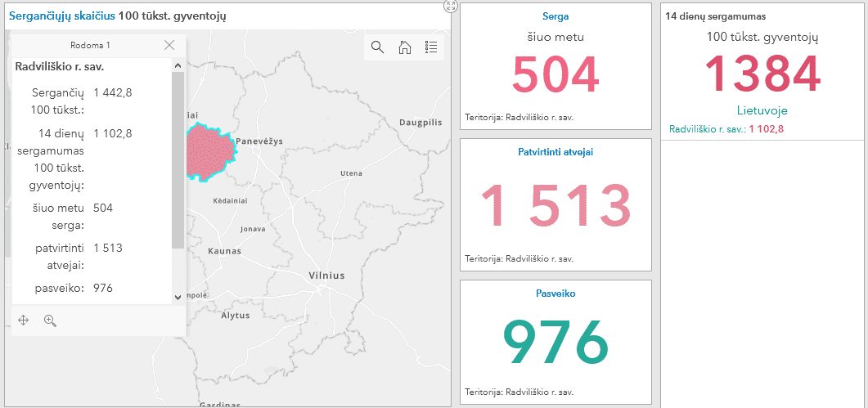Click Utena label on map
The image size is (868, 408).
pyautogui.click(x=352, y=174)
